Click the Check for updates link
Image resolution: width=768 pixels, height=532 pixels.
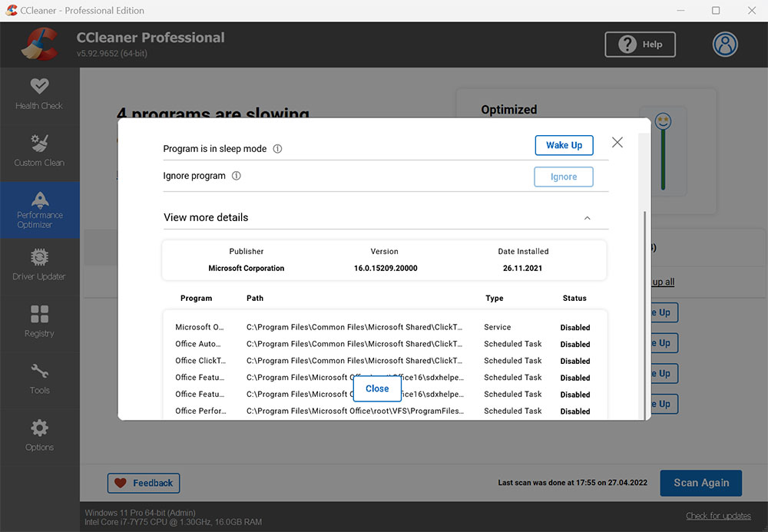(719, 515)
